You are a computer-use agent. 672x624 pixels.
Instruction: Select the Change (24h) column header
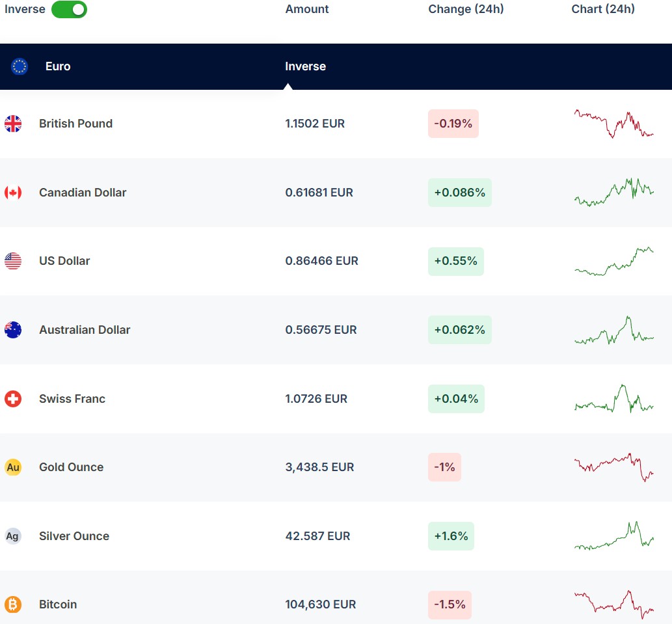coord(466,9)
